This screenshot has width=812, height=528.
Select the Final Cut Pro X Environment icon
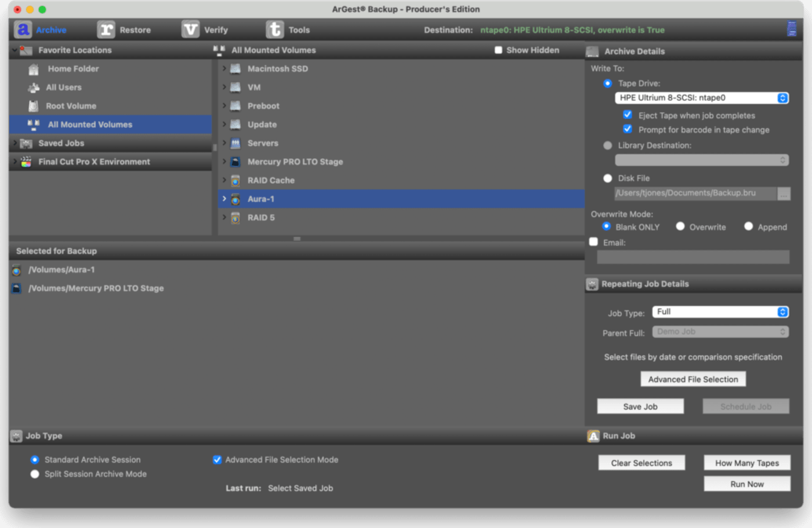click(26, 162)
